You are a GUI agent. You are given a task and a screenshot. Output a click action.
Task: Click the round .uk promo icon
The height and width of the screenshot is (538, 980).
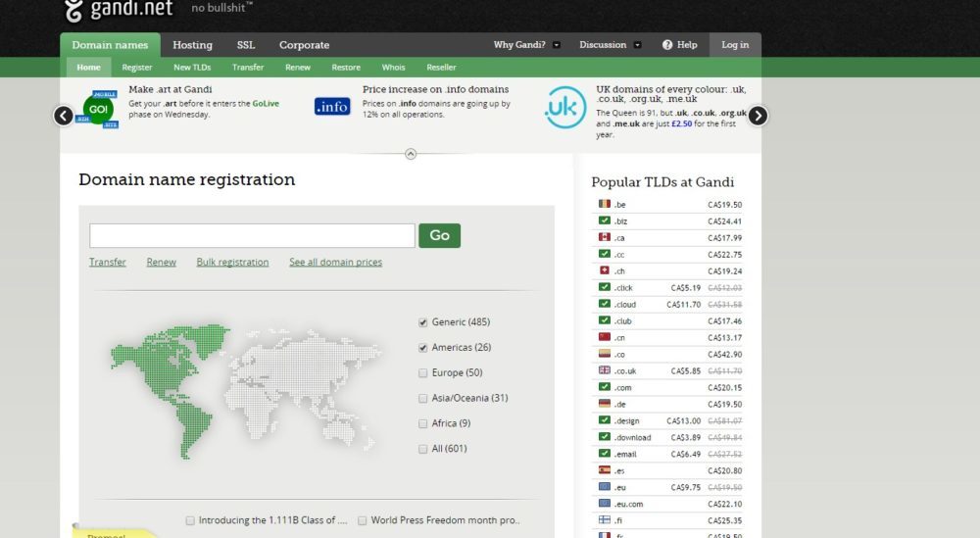tap(565, 107)
